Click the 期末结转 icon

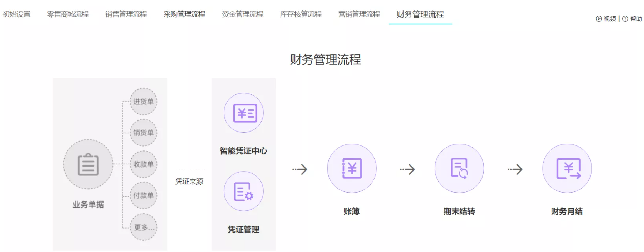coord(459,168)
